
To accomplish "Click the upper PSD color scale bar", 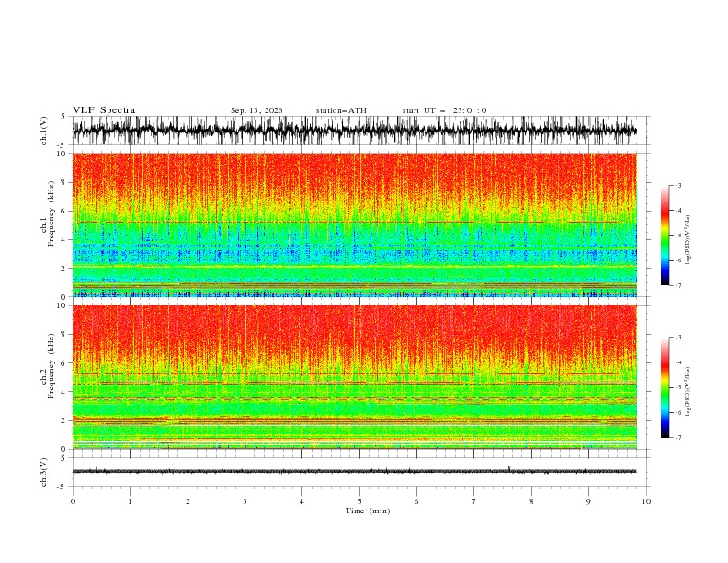I will [665, 236].
